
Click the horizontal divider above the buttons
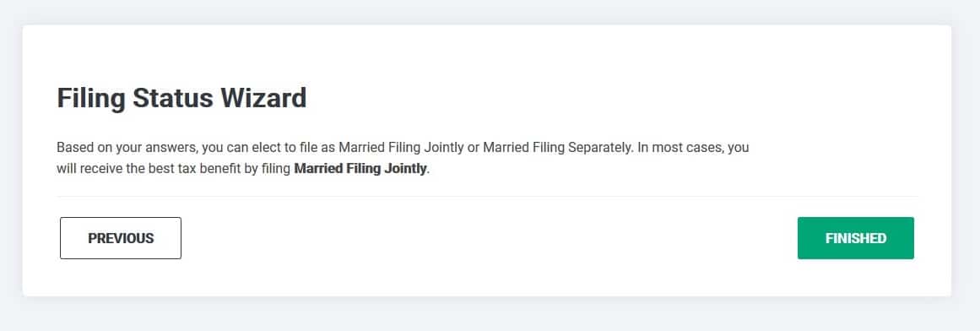coord(488,197)
